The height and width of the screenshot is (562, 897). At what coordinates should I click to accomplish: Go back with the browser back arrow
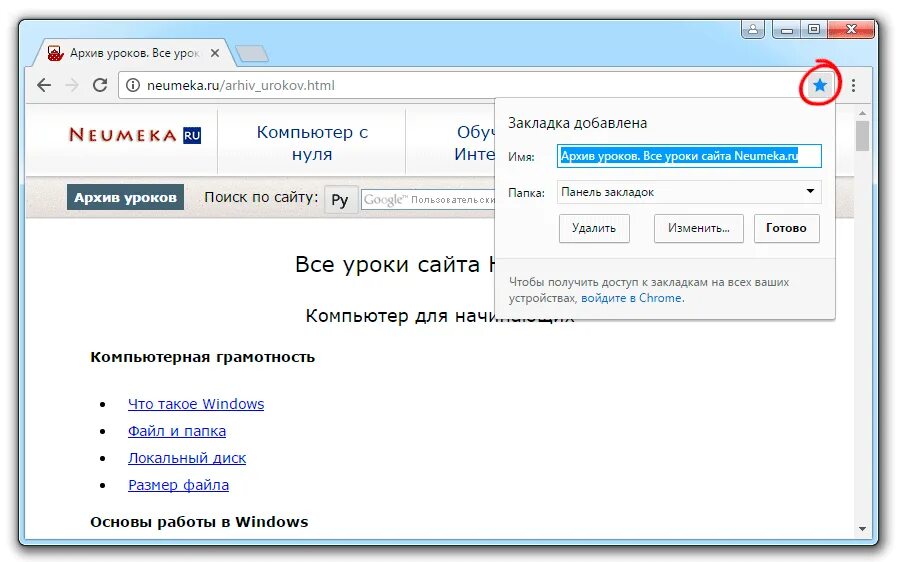(44, 85)
